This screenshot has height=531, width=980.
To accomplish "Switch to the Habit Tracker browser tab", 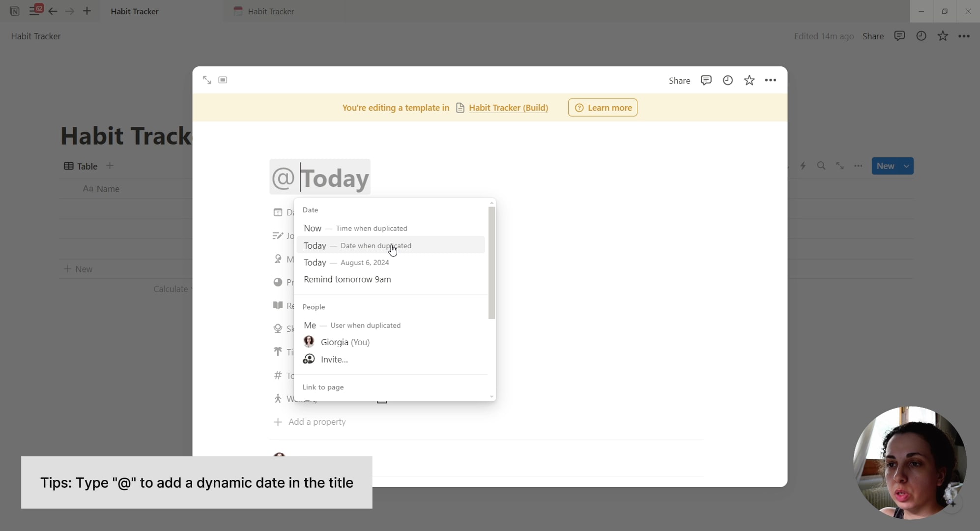I will [x=269, y=11].
